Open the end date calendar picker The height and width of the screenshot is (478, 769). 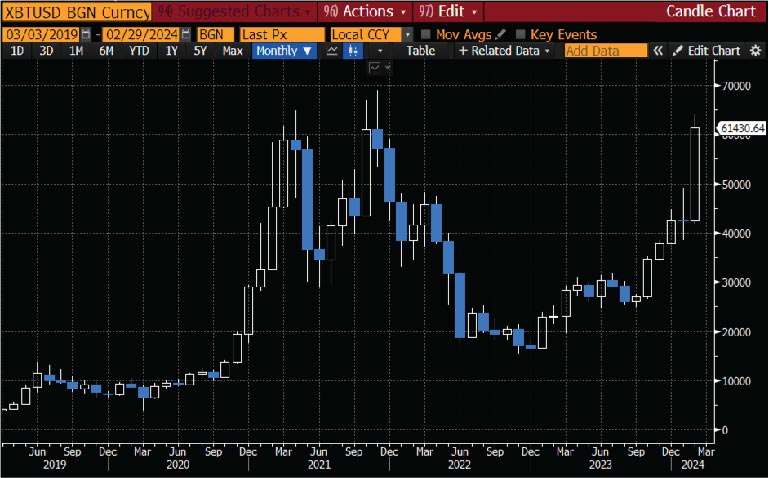point(186,34)
